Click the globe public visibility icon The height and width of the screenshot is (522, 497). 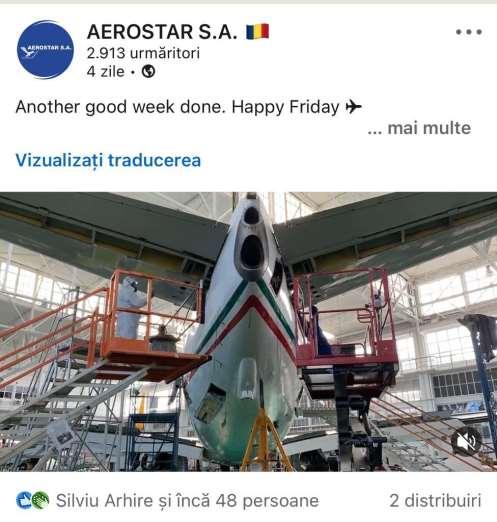coord(148,71)
